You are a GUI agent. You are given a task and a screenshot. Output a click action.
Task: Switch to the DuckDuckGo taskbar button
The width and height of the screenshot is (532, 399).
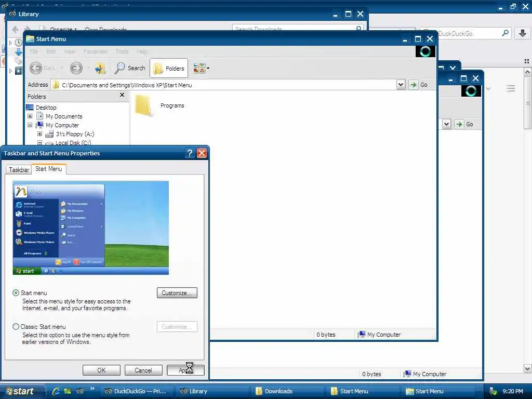pyautogui.click(x=136, y=391)
